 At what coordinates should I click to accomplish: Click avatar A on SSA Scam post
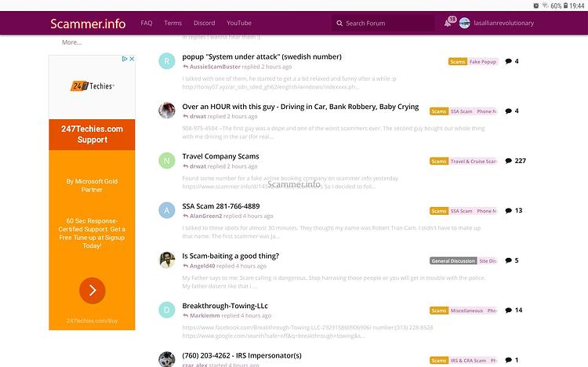(x=167, y=210)
